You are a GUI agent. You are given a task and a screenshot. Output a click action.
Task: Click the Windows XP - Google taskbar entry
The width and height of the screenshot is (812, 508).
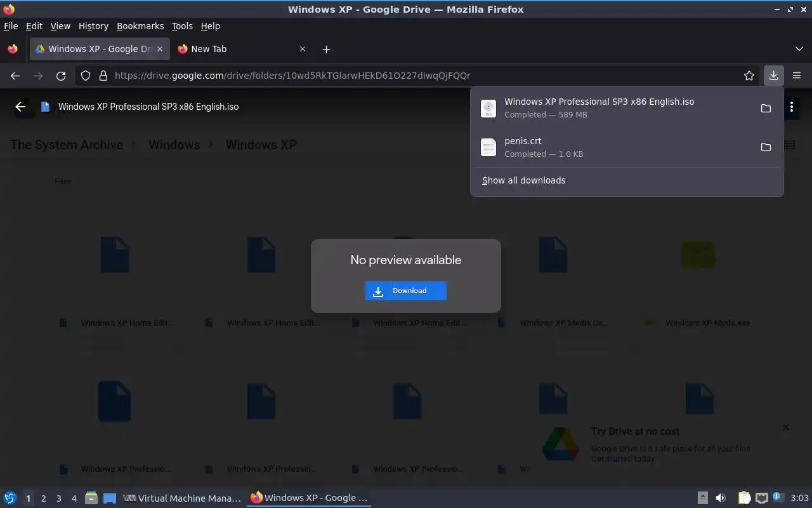[309, 498]
